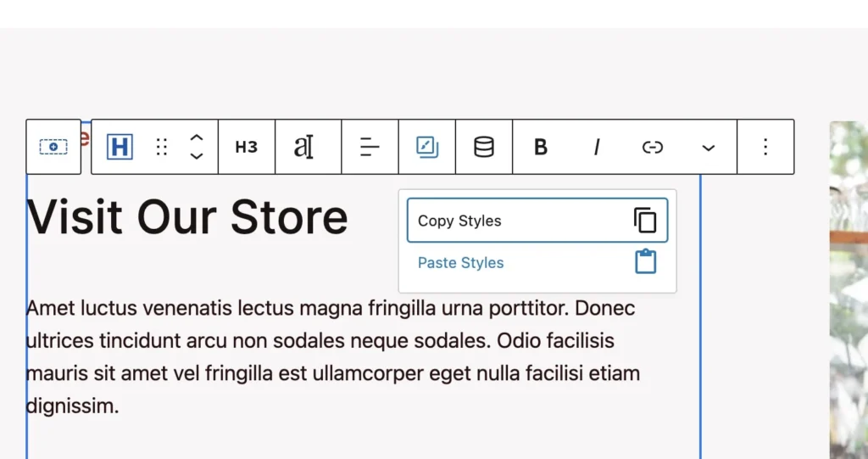The height and width of the screenshot is (459, 868).
Task: Select the image on the right edge
Action: (x=848, y=288)
